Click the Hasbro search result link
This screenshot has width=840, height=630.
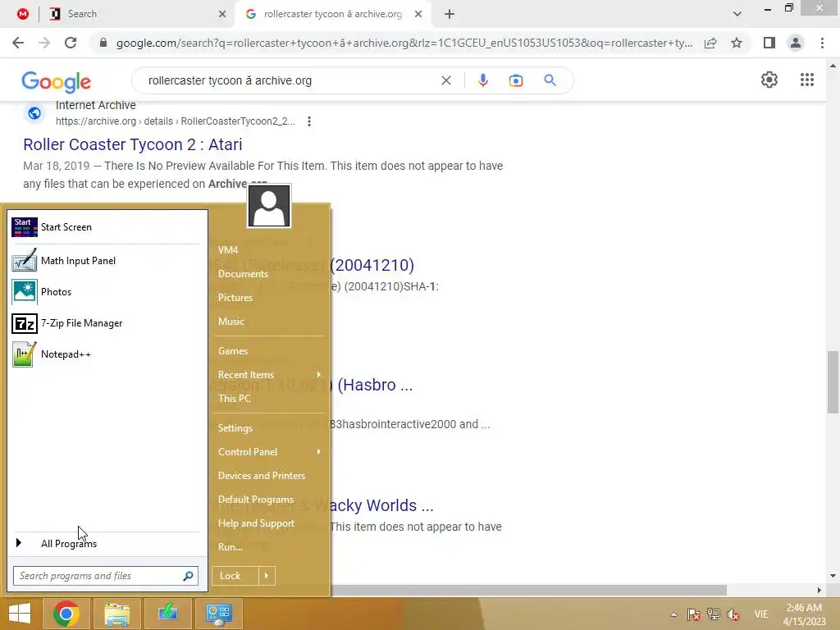click(375, 386)
